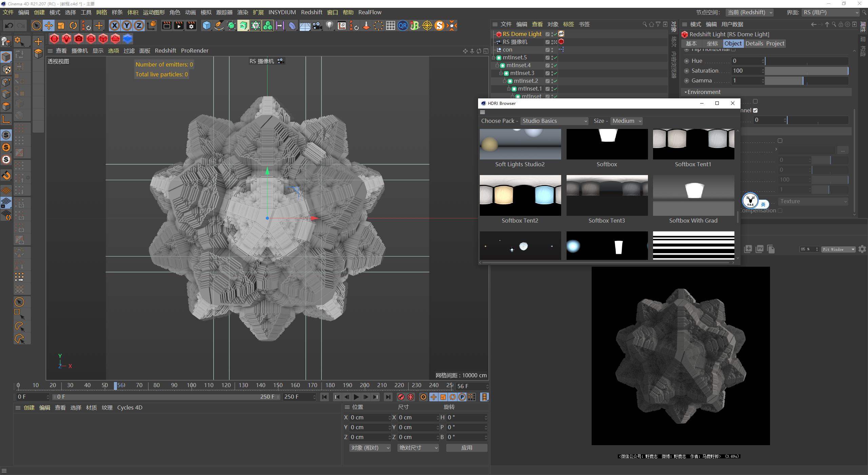
Task: Enable the Alpha Channel checkbox
Action: tap(755, 110)
